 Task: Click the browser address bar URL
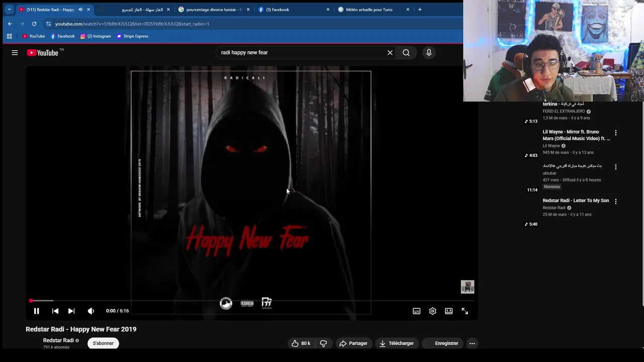pos(132,24)
